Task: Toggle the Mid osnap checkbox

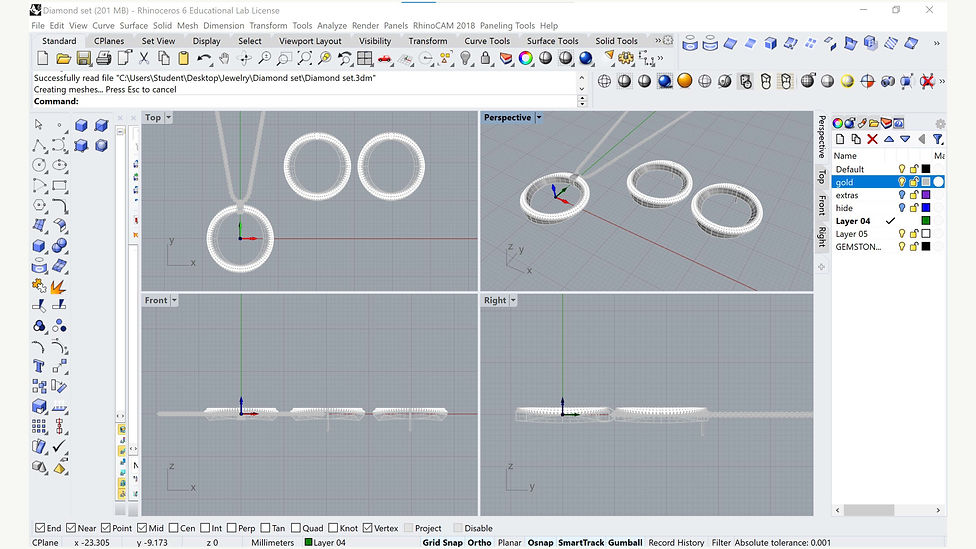Action: pos(142,528)
